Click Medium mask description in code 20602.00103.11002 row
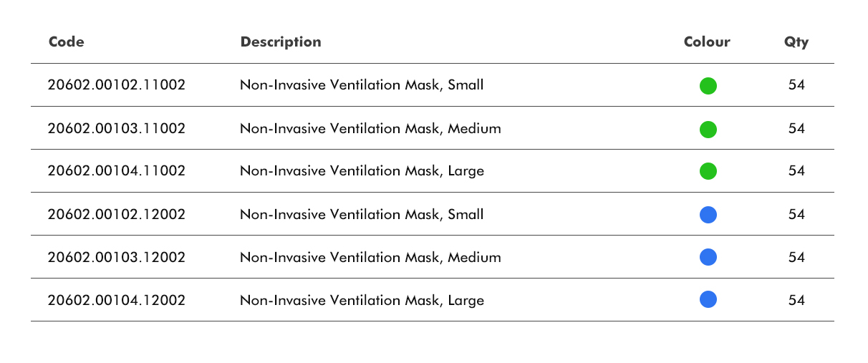The width and height of the screenshot is (868, 363). pyautogui.click(x=370, y=129)
